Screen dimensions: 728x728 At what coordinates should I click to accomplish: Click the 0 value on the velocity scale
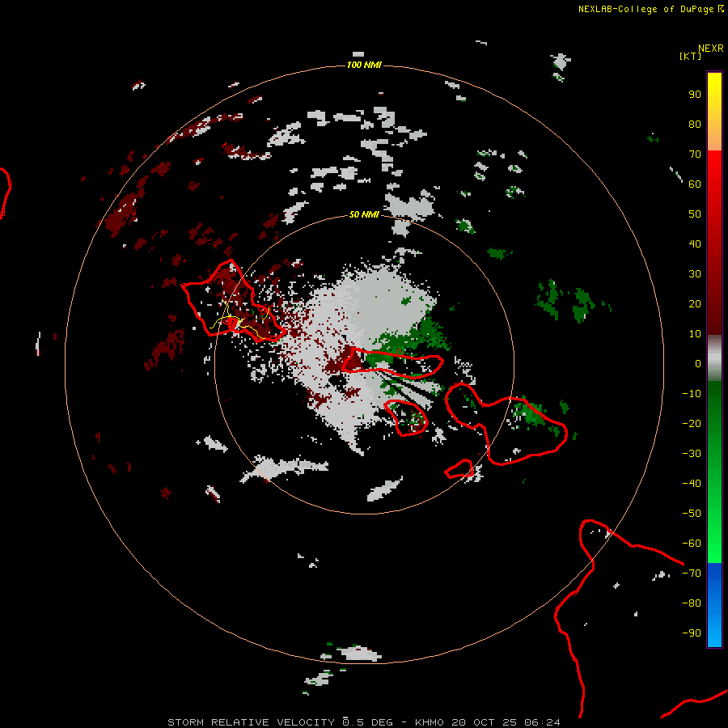698,363
